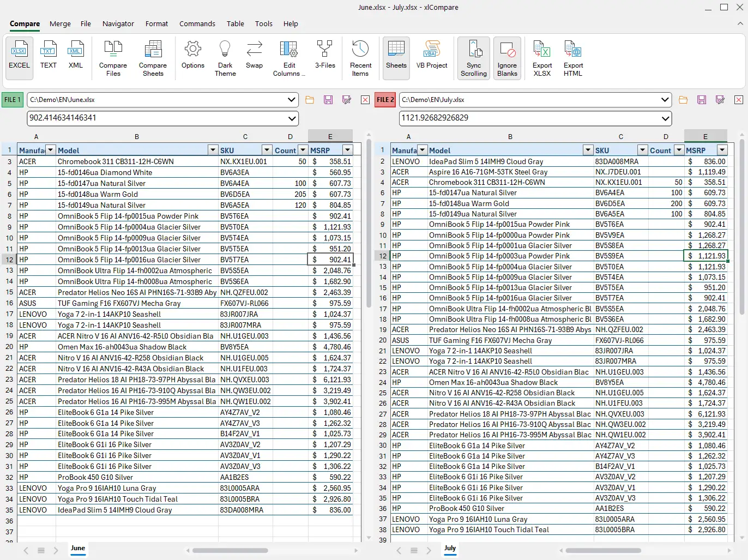This screenshot has width=748, height=560.
Task: Collapse the ribbon with the chevron
Action: (740, 24)
